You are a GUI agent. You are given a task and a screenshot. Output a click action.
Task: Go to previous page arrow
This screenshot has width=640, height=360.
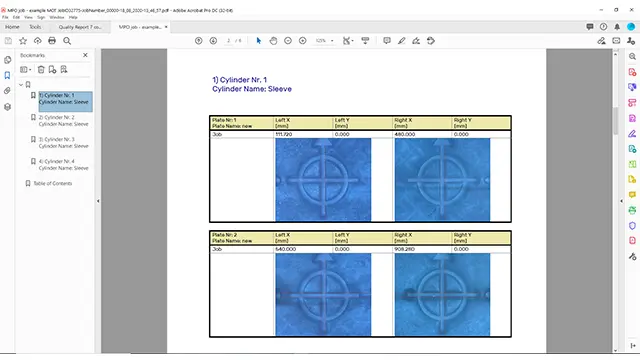(198, 41)
